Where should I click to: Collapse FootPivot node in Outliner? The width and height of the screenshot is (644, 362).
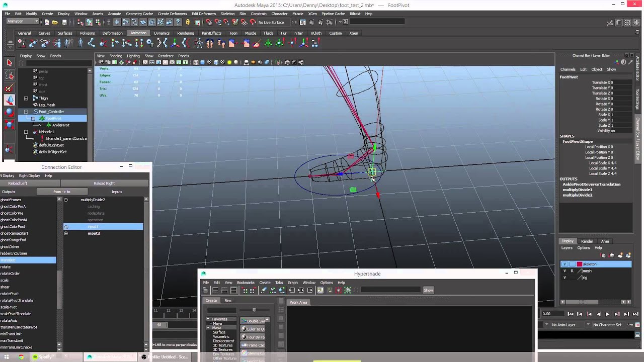(x=33, y=118)
